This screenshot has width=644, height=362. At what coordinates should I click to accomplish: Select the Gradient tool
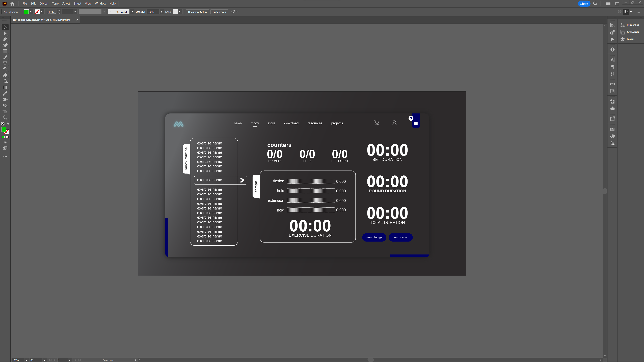[5, 87]
